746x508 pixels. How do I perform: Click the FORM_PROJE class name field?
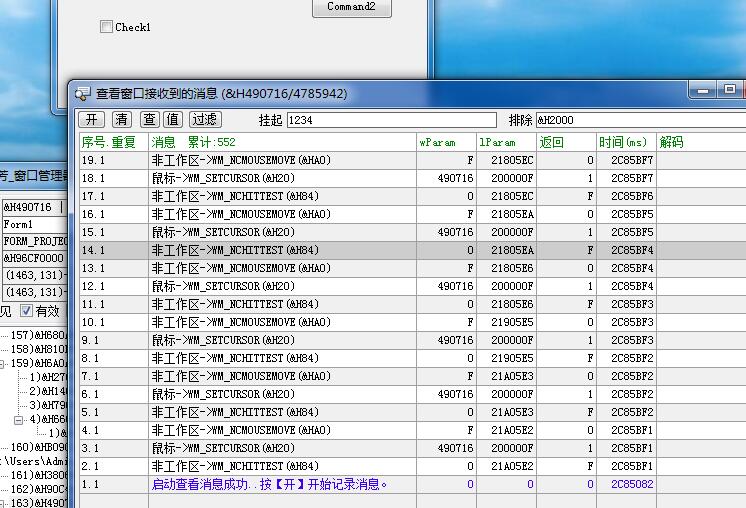pyautogui.click(x=35, y=241)
